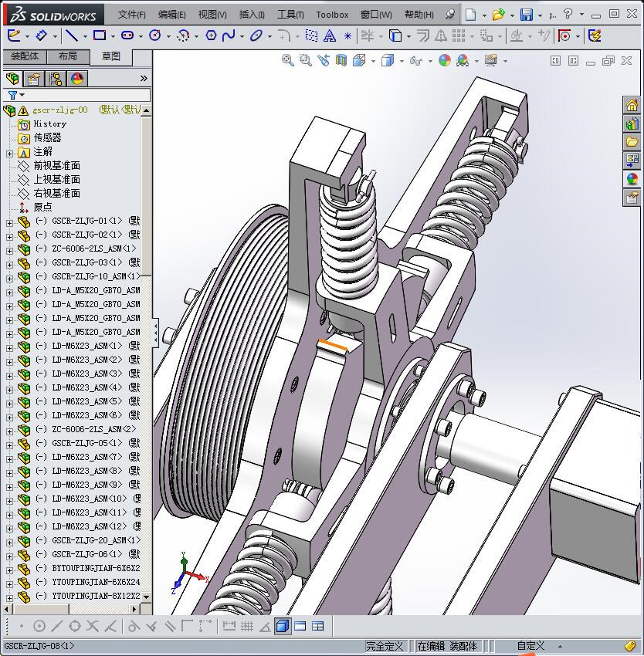
Task: Click the Rapid Sketch icon
Action: (x=595, y=36)
